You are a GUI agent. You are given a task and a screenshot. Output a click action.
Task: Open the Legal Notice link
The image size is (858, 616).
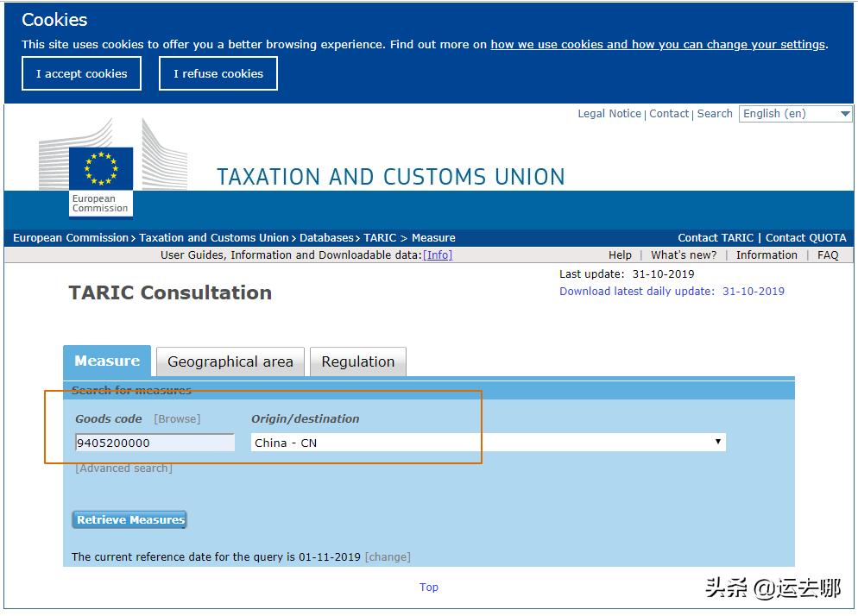[x=609, y=113]
